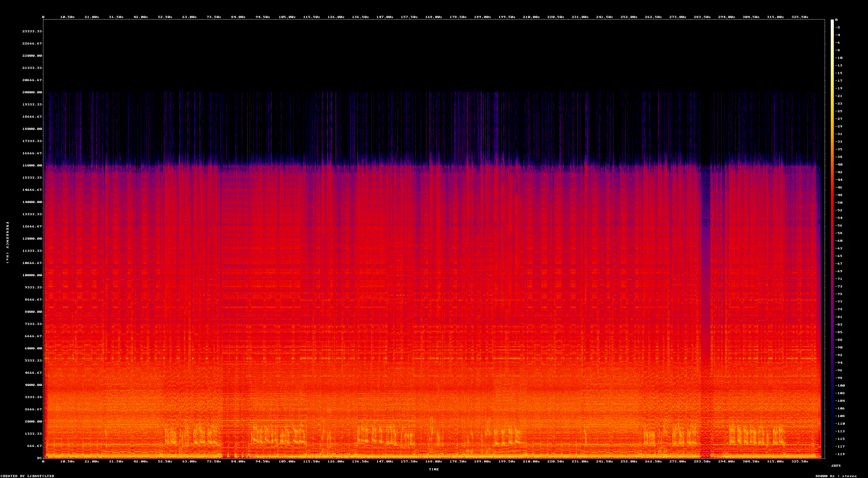This screenshot has width=868, height=478.
Task: Click the 48000 Hz stereo info text
Action: tap(836, 476)
